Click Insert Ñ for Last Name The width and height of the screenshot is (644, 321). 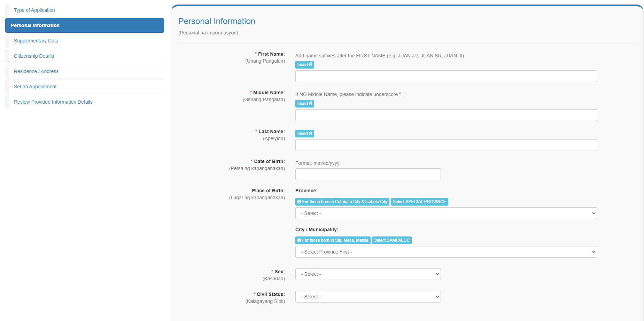click(304, 134)
